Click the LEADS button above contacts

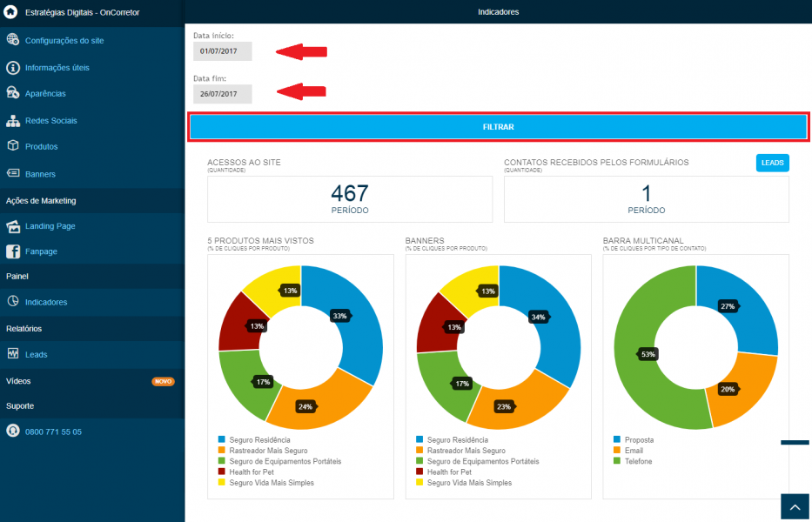click(x=772, y=163)
